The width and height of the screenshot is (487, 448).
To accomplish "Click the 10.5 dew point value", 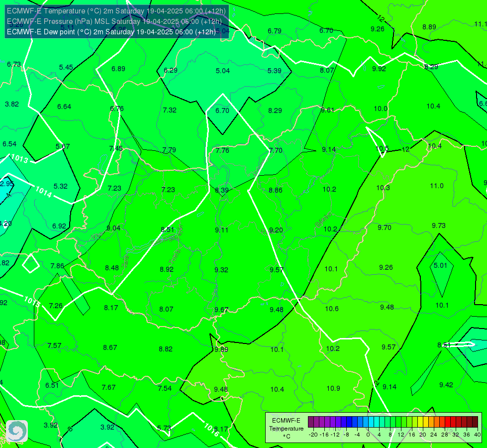I will pyautogui.click(x=382, y=148).
